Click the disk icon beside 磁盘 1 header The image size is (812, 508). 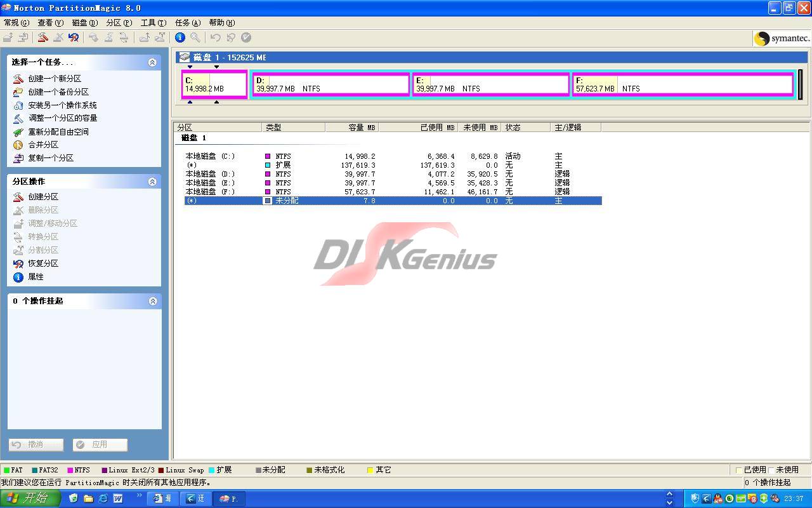pos(185,57)
